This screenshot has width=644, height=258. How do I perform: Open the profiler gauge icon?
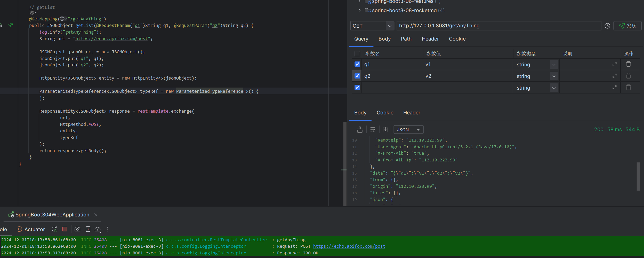pos(98,229)
